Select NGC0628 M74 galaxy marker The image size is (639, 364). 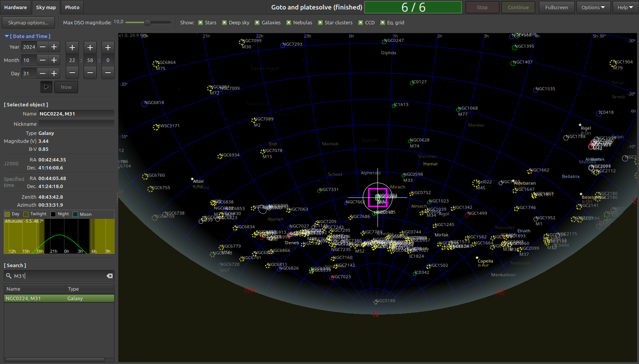point(410,141)
